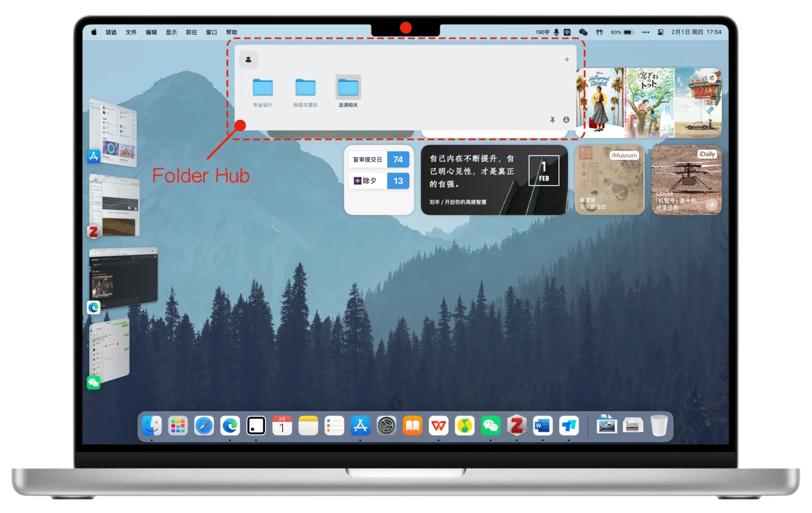812x513 pixels.
Task: Click the AirPods icon in the menu bar
Action: pos(599,32)
